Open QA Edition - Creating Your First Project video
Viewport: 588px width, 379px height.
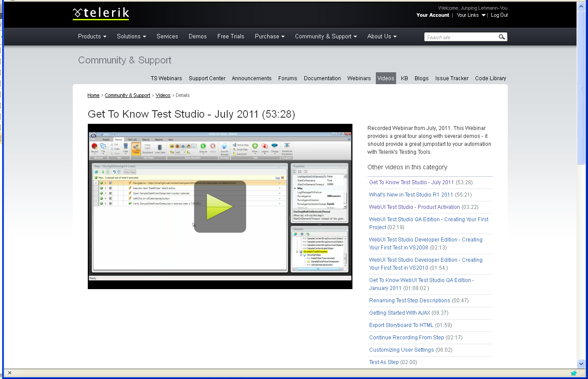pos(429,223)
